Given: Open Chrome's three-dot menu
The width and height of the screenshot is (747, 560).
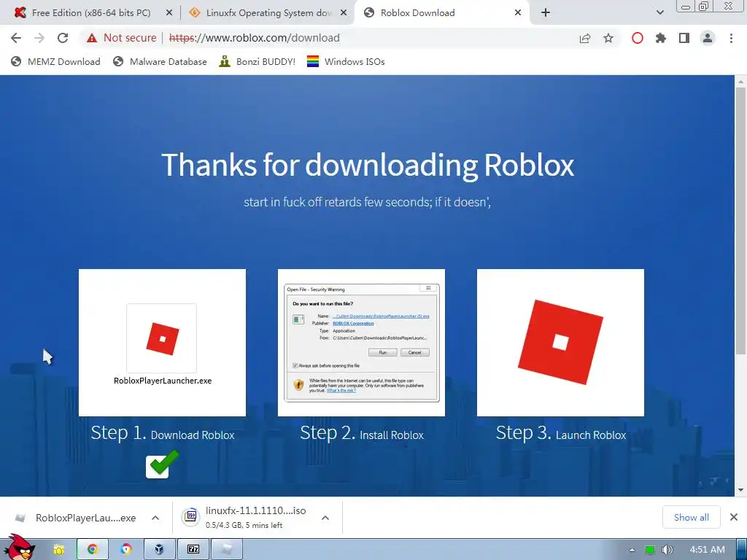Looking at the screenshot, I should 731,38.
